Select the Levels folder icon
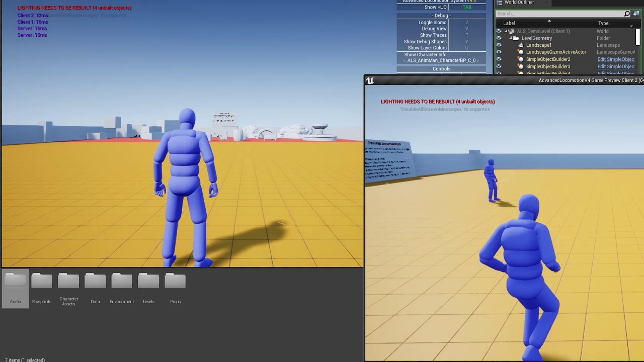This screenshot has width=644, height=362. point(148,281)
